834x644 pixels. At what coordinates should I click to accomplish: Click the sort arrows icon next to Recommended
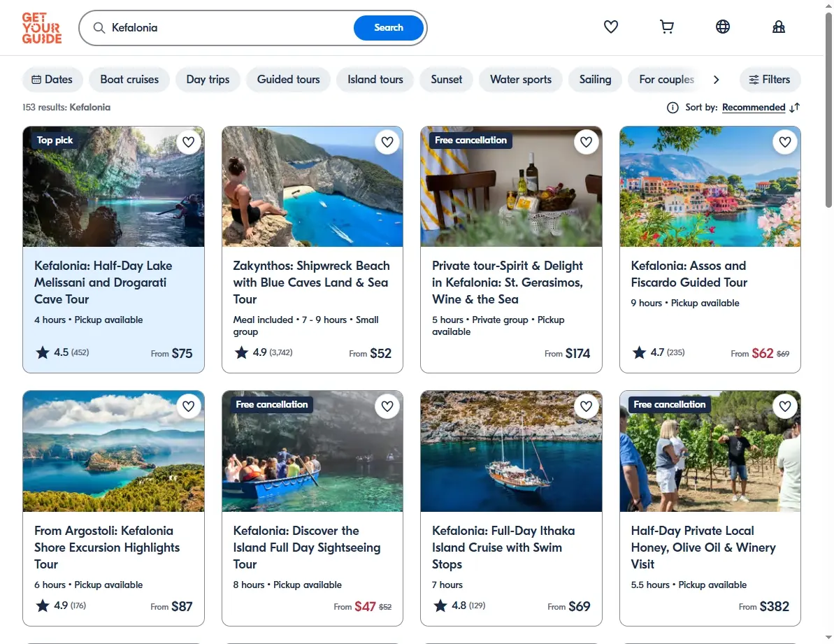point(795,108)
